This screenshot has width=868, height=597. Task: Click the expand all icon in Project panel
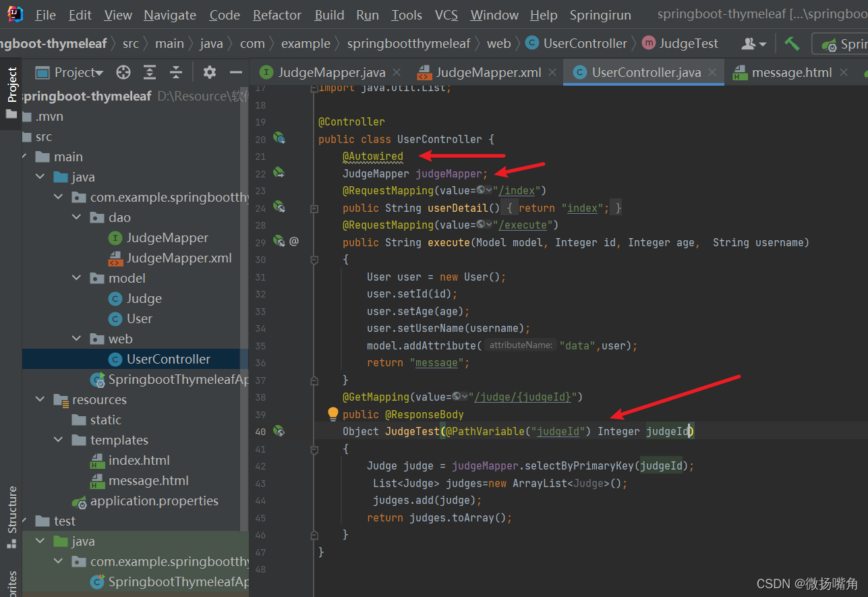(150, 72)
